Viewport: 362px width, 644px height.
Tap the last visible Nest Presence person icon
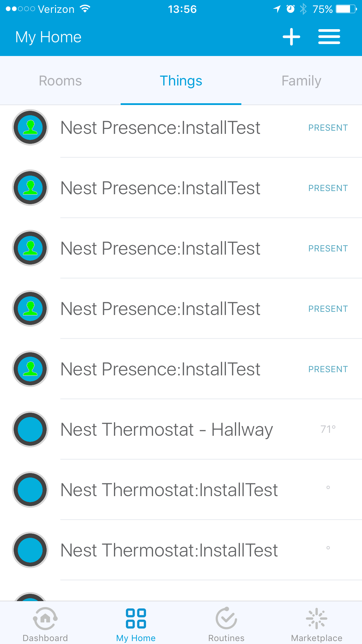tap(30, 369)
